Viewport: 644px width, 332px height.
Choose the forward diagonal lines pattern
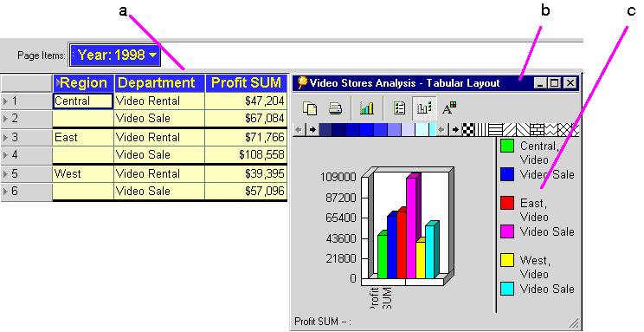point(509,130)
